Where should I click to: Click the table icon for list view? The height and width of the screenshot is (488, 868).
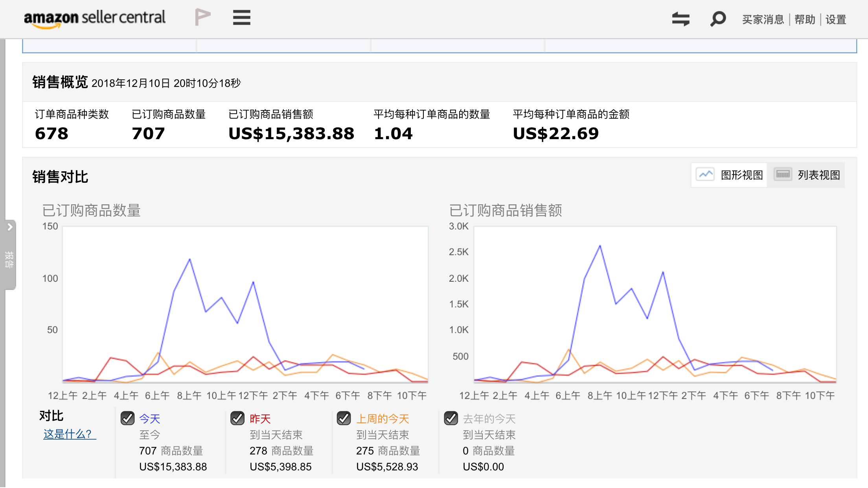point(783,174)
